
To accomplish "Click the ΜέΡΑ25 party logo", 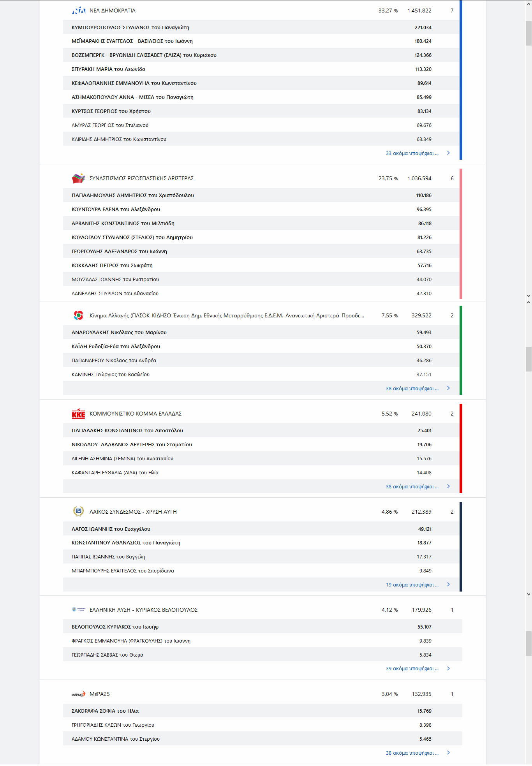I will point(78,694).
